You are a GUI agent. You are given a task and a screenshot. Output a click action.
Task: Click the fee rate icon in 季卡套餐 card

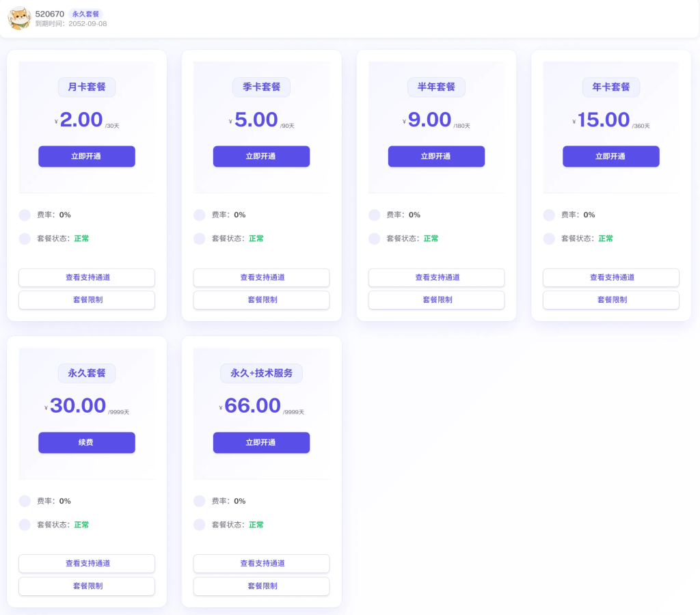pos(200,215)
